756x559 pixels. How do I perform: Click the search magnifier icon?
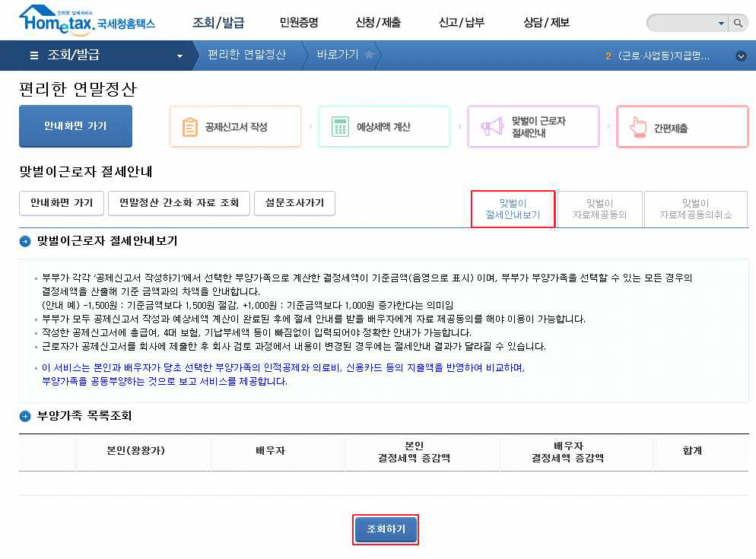click(739, 22)
